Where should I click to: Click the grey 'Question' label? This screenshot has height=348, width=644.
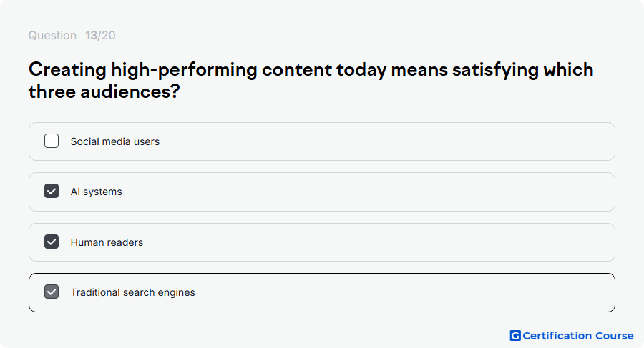click(52, 35)
